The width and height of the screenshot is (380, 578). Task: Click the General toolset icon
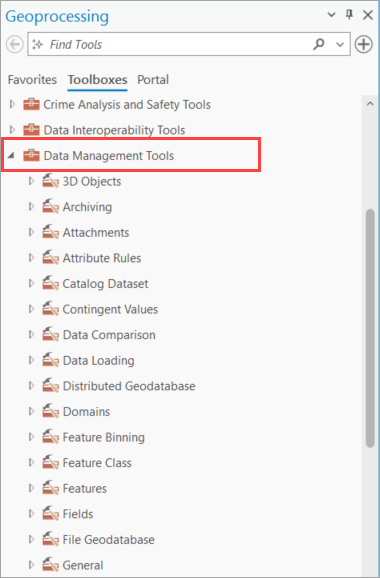point(50,565)
